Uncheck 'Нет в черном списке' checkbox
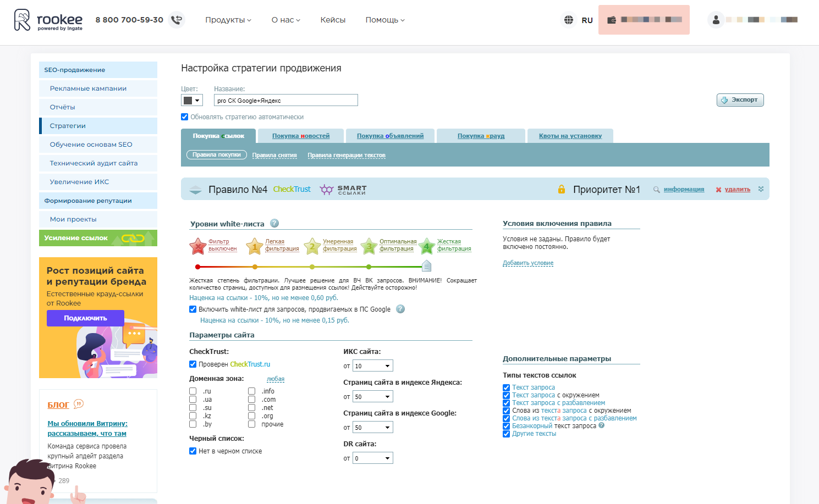The image size is (819, 504). [193, 451]
